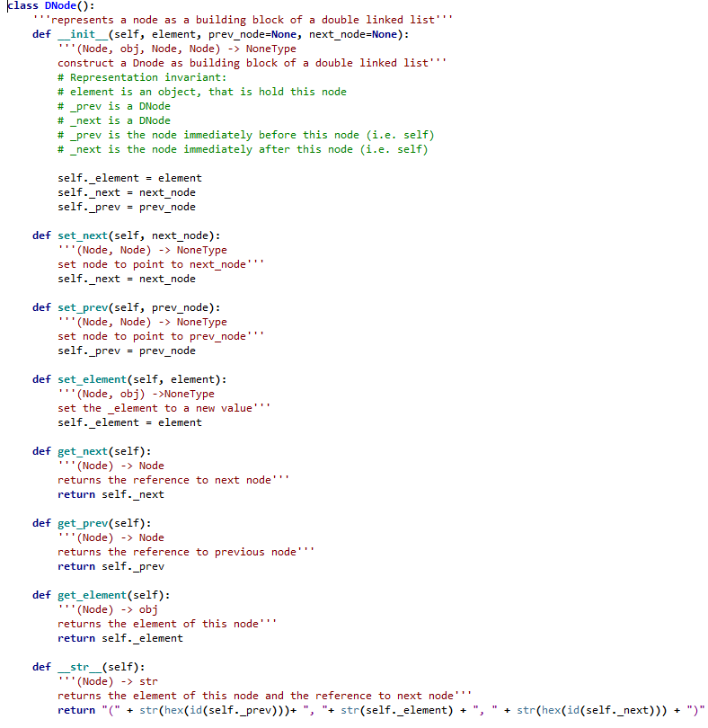Click the class docstring about double linked list
708x728 pixels.
243,20
